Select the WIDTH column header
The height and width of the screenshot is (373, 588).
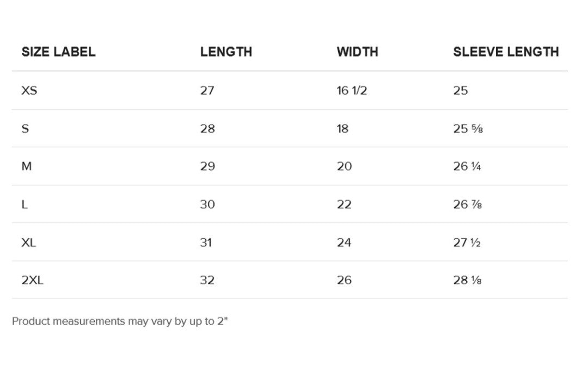coord(357,52)
